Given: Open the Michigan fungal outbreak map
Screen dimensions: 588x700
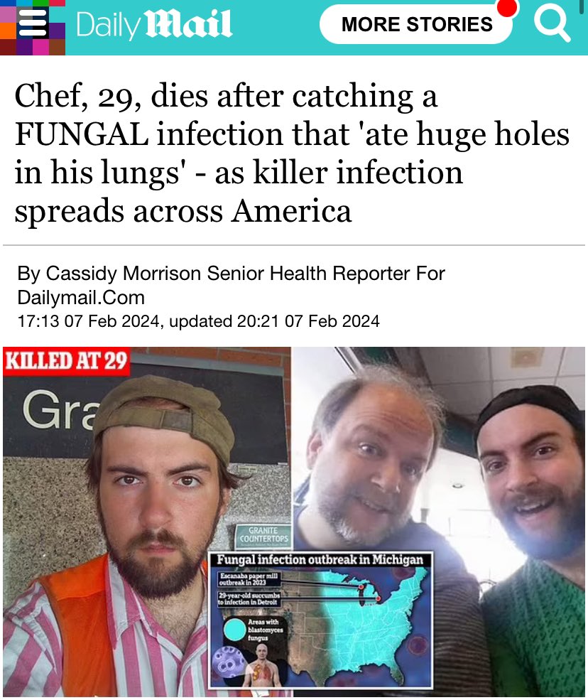Looking at the screenshot, I should click(x=321, y=620).
